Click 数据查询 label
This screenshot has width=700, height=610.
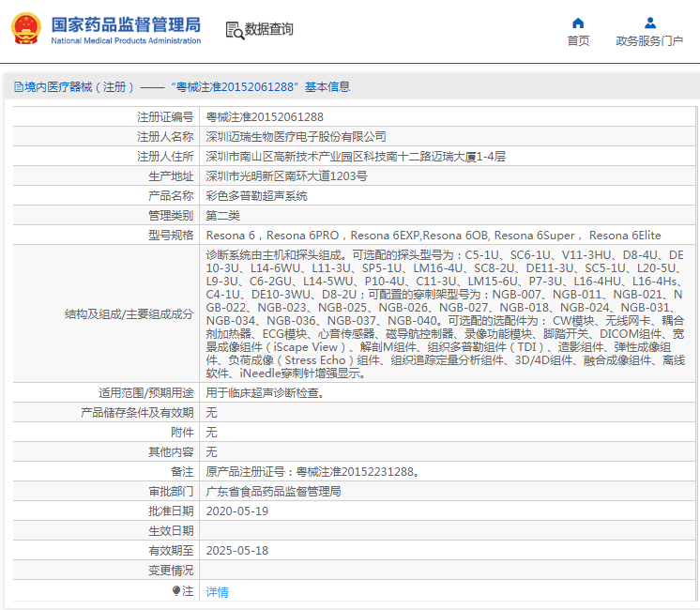269,29
